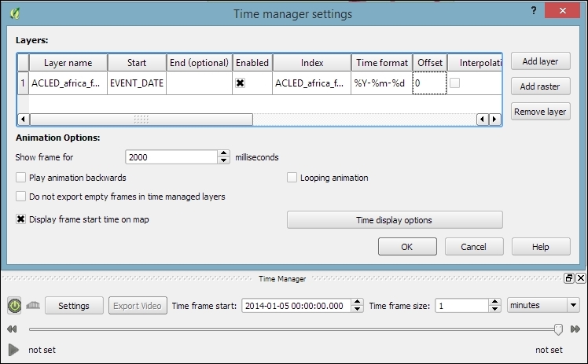Viewport: 588px width, 364px height.
Task: Uncheck Display frame start time on map
Action: (x=21, y=220)
